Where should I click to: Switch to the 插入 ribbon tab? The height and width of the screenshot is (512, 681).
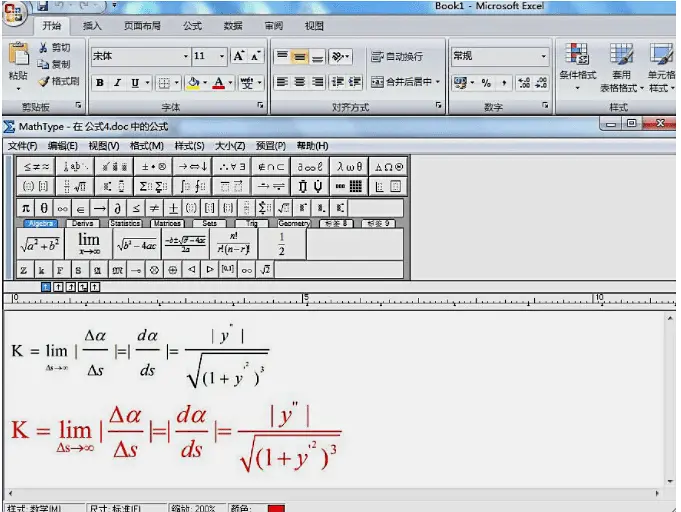(x=92, y=26)
